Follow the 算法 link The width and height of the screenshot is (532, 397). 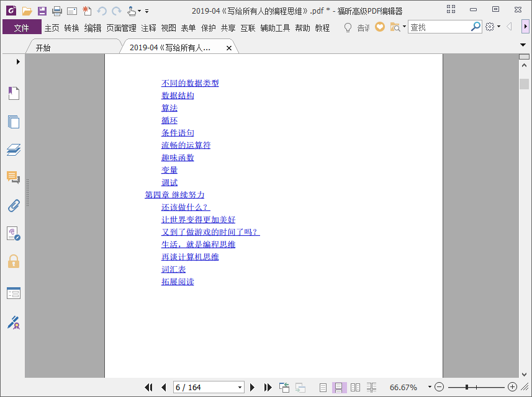[169, 108]
